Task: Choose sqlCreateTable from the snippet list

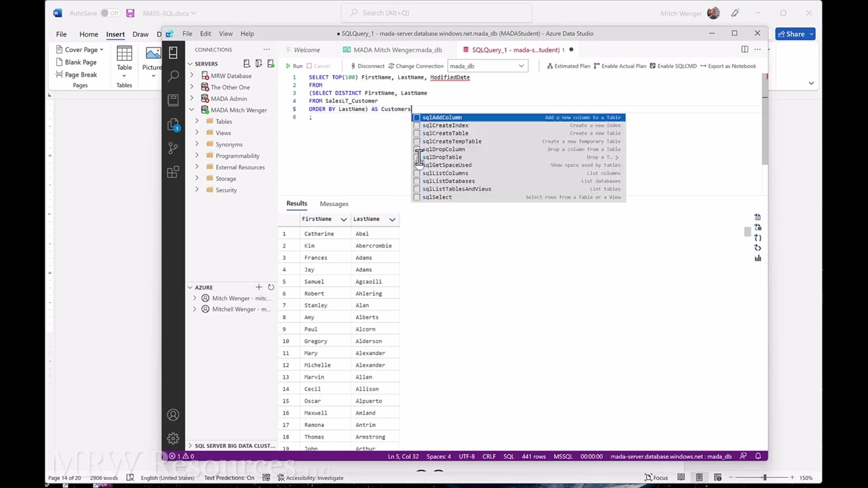Action: (518, 134)
